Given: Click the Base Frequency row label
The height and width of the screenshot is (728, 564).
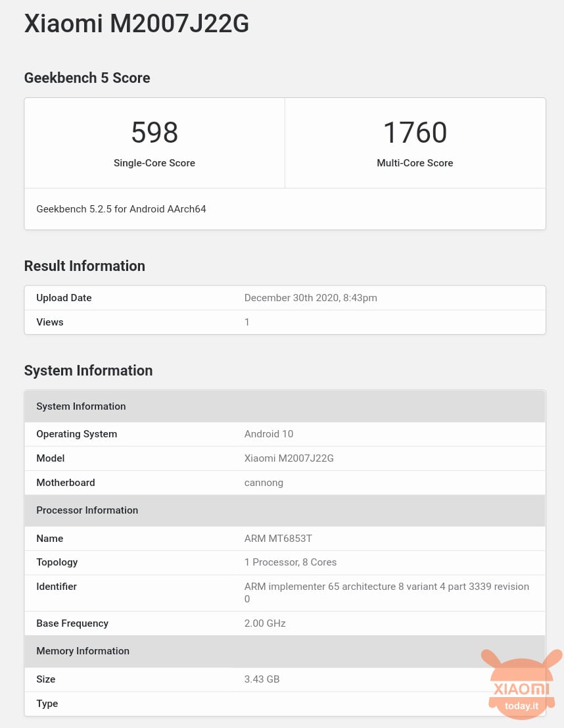Looking at the screenshot, I should pyautogui.click(x=72, y=623).
